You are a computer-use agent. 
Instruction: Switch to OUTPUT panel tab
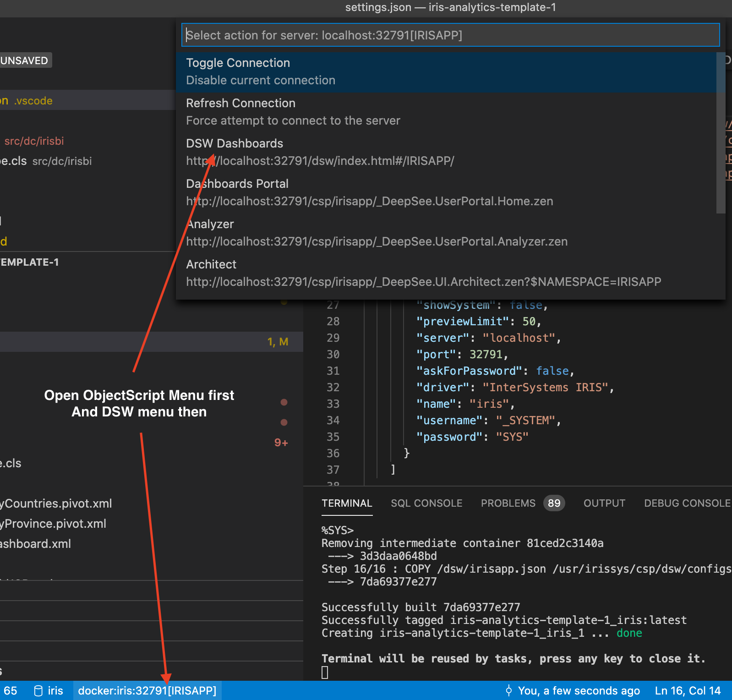pos(604,503)
